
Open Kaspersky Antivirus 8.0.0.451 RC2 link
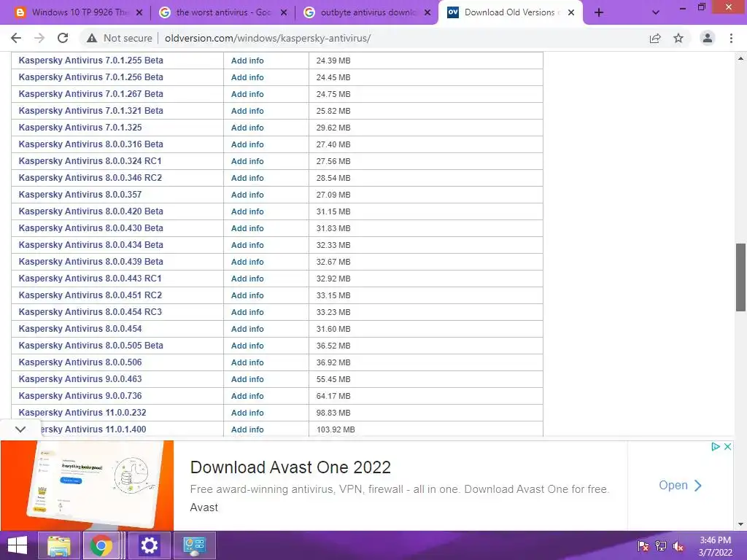(90, 295)
